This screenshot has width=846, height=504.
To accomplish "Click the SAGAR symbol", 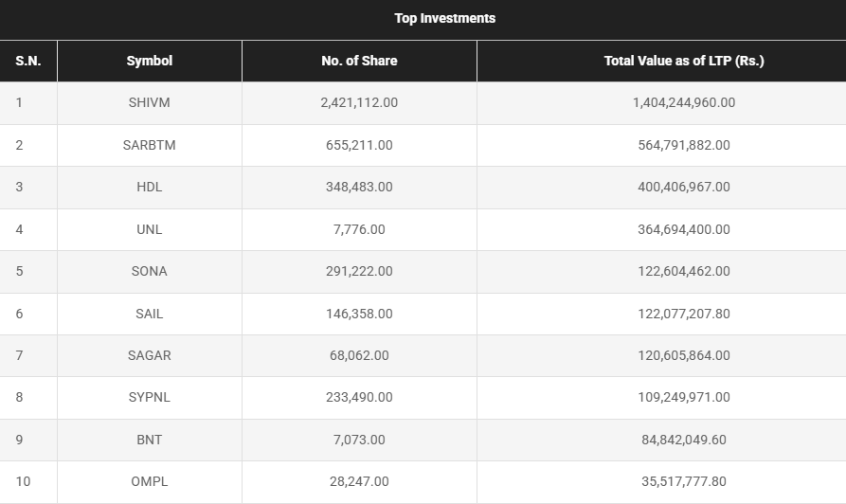I will coord(149,355).
